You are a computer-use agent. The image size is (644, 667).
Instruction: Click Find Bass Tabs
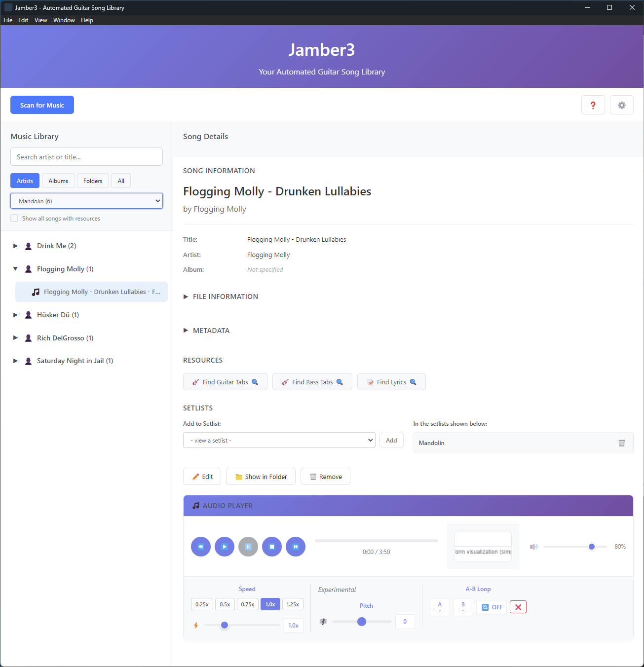[x=312, y=382]
